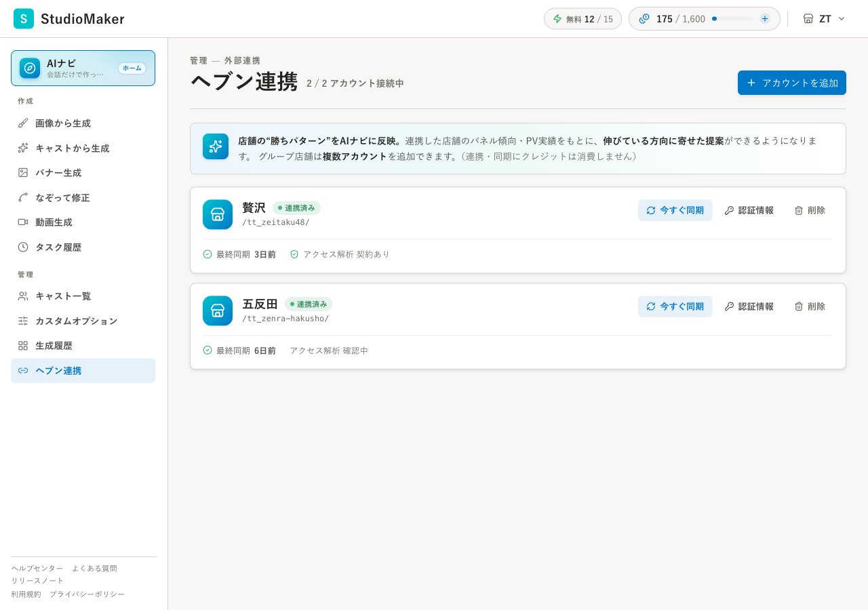Click the sparkle icon beside キャストから生成

[23, 148]
